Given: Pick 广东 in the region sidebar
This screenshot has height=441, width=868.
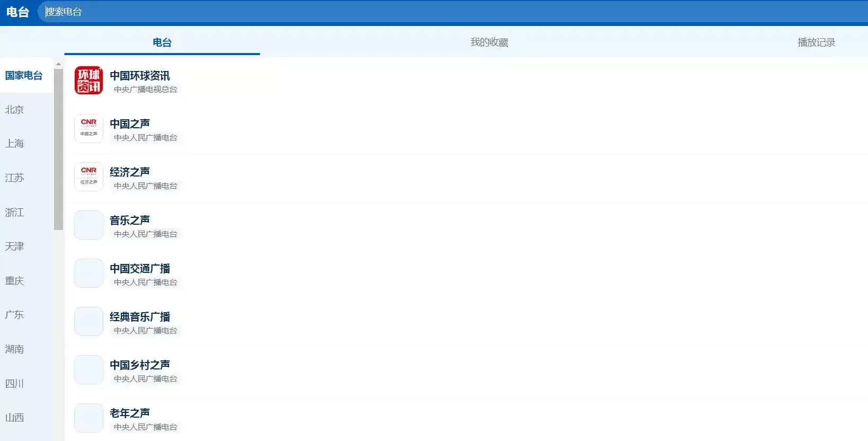Looking at the screenshot, I should coord(15,315).
